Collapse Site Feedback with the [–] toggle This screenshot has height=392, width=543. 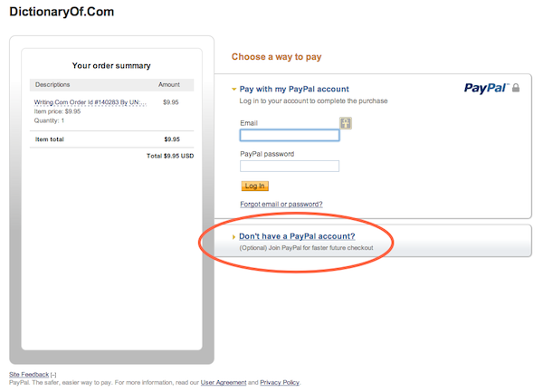(54, 374)
